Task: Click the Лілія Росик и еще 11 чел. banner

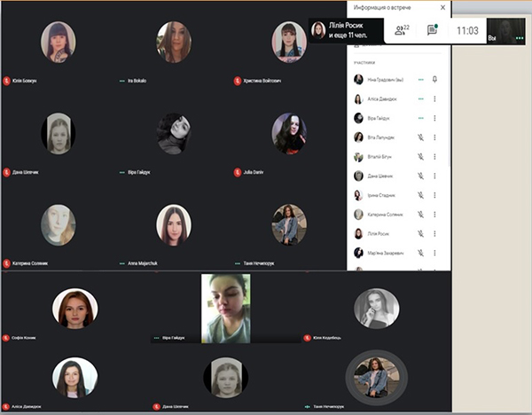Action: [346, 30]
